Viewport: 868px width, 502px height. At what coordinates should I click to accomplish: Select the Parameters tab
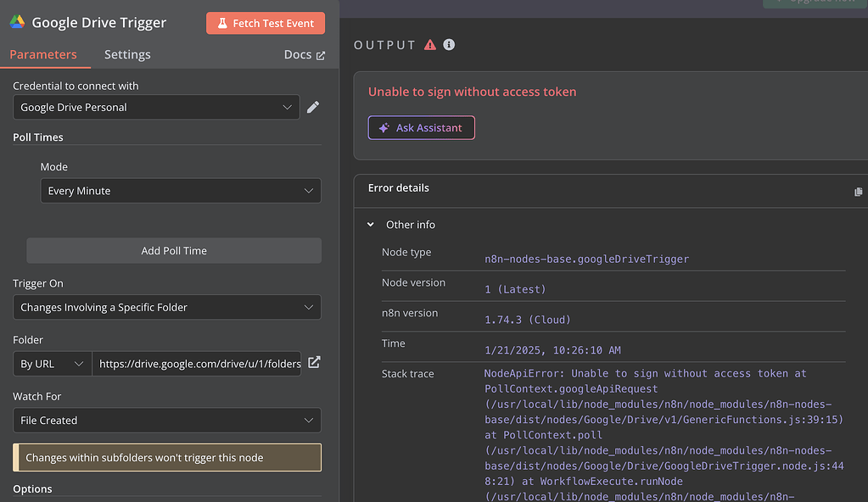click(43, 54)
